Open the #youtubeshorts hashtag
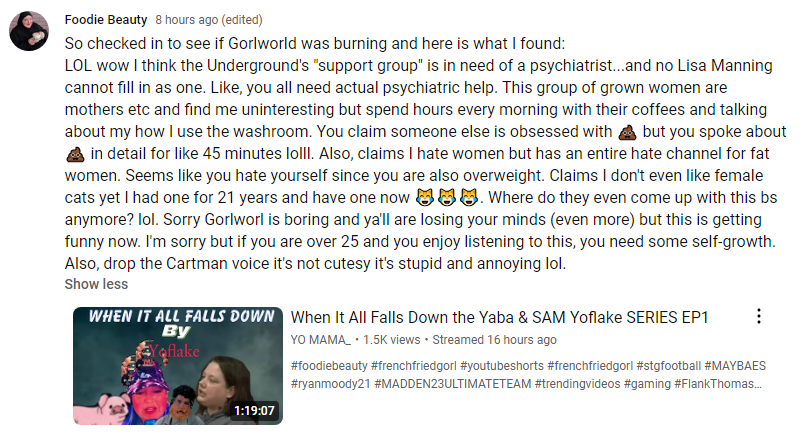This screenshot has height=446, width=805. pos(502,365)
